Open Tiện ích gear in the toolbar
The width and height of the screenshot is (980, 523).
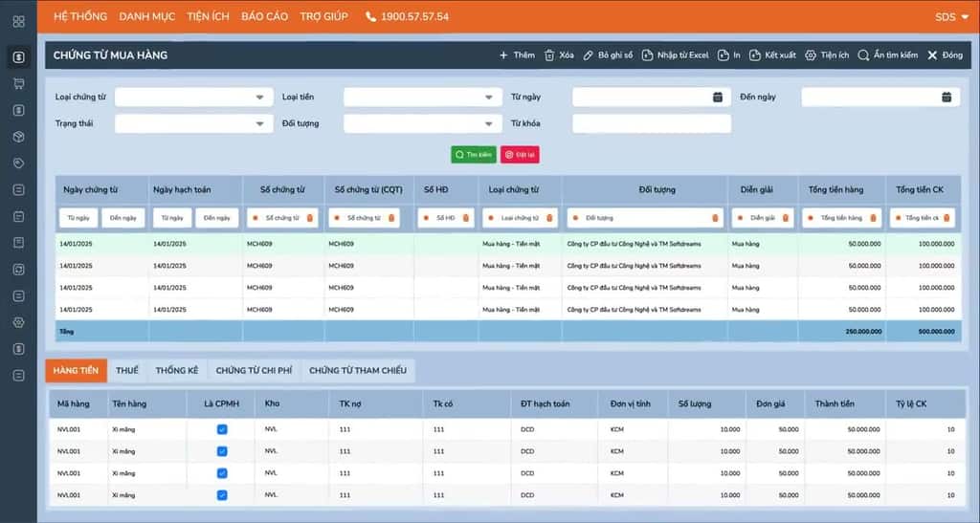click(827, 54)
